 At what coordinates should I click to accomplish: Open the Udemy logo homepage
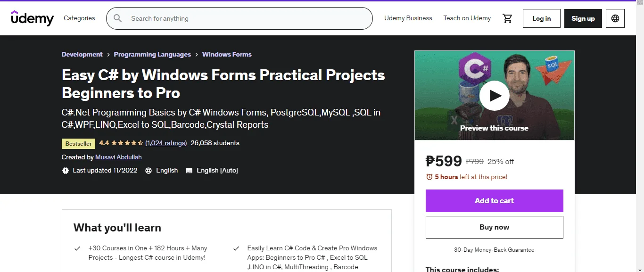[33, 18]
